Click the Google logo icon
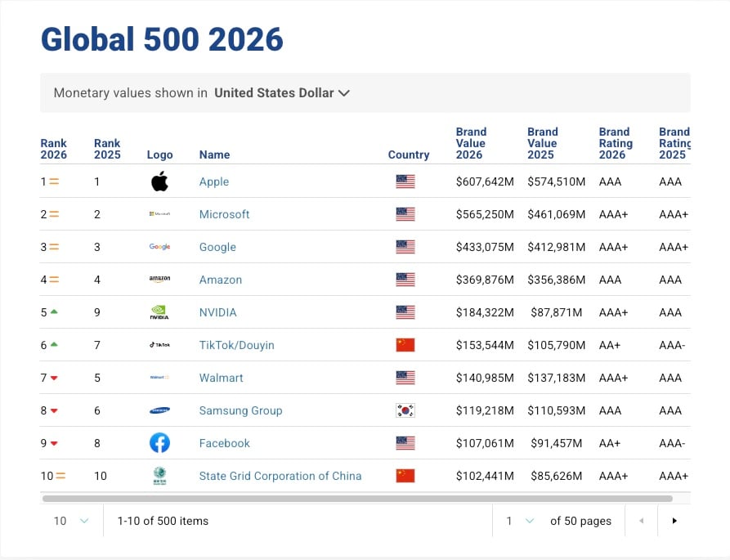730x560 pixels. (x=159, y=247)
